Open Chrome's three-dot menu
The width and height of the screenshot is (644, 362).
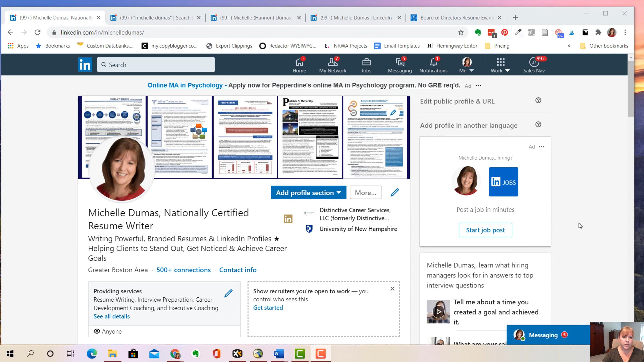click(625, 32)
